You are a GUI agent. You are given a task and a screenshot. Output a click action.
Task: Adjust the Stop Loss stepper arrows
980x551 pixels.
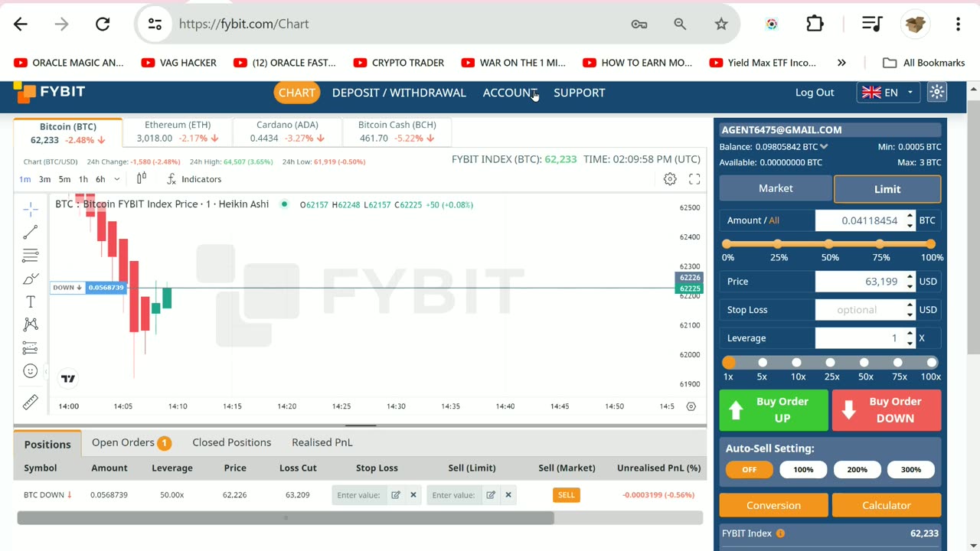(910, 310)
